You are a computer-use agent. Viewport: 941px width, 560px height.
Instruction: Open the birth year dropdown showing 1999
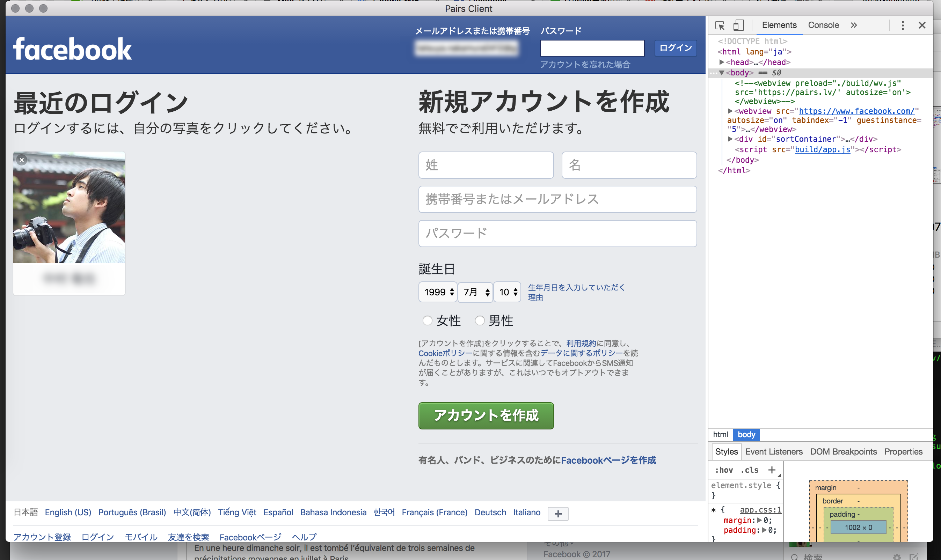pos(438,292)
